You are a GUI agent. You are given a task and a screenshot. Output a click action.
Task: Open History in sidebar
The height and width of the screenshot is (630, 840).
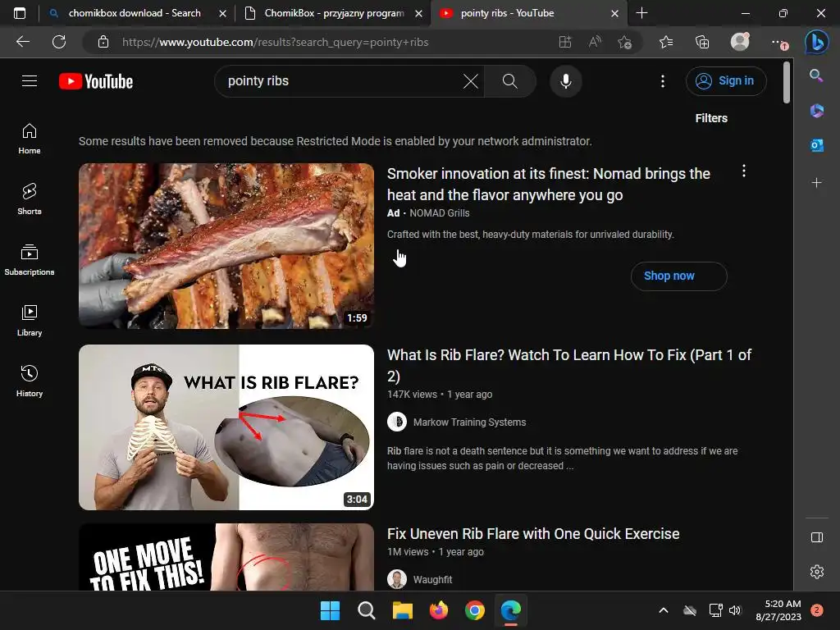30,381
